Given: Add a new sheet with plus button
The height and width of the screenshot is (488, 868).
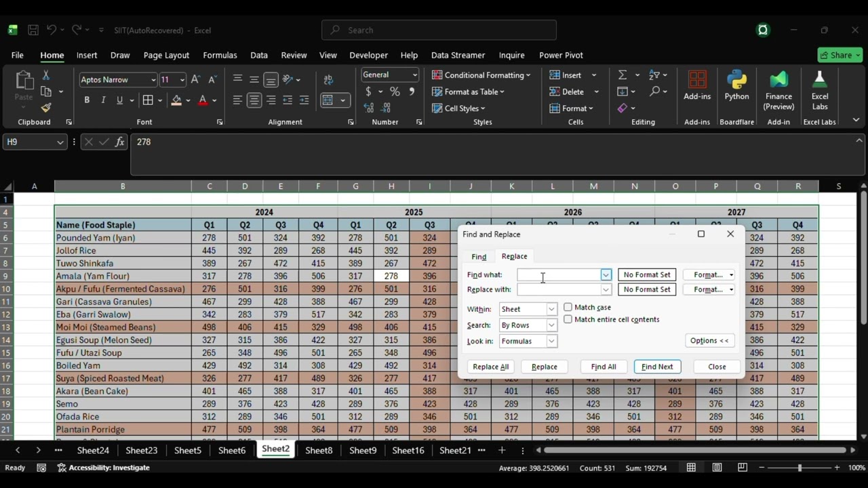Looking at the screenshot, I should point(502,450).
